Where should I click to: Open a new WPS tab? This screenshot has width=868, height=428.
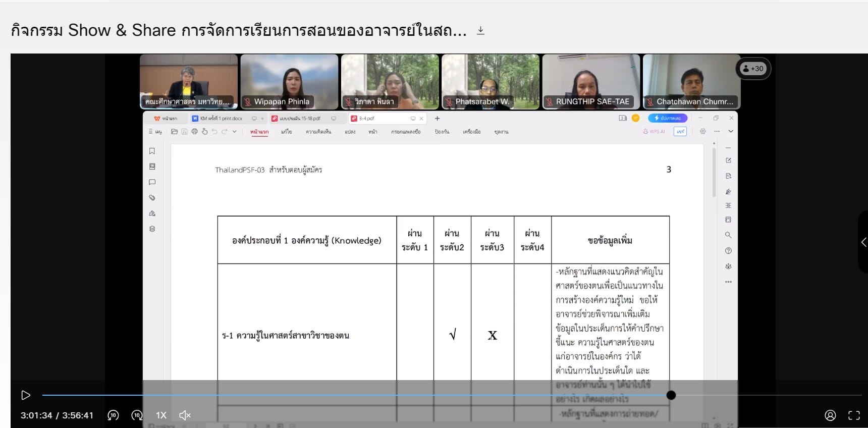pos(437,119)
